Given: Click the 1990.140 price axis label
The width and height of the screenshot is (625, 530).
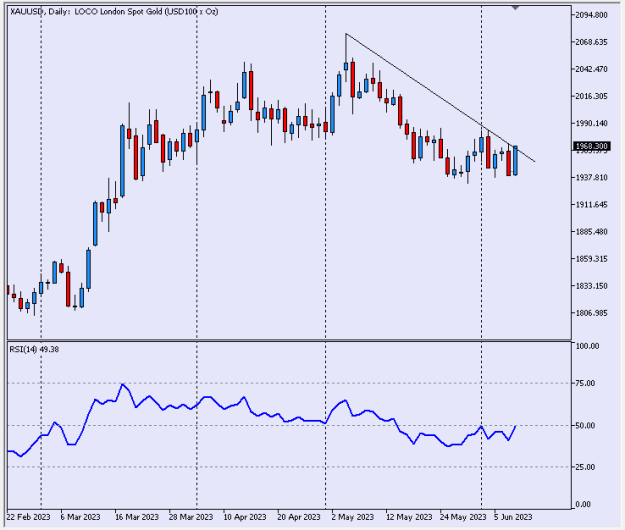Looking at the screenshot, I should click(x=592, y=124).
